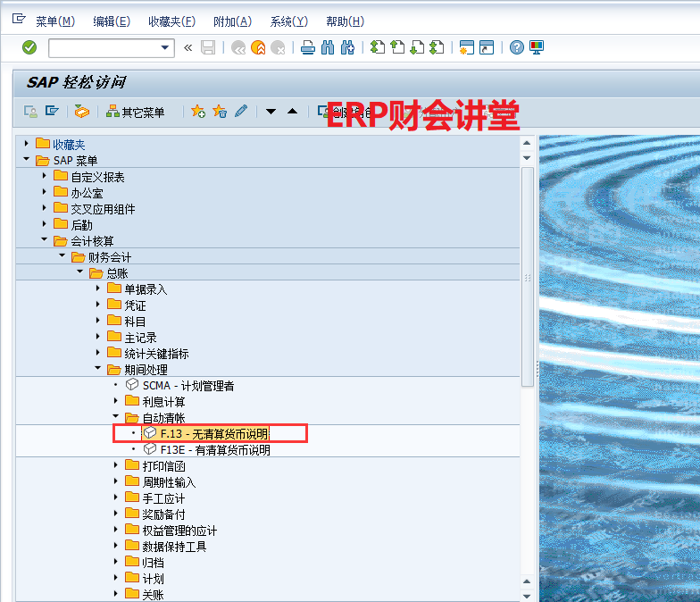Viewport: 700px width, 602px height.
Task: Click the SAP Business Workplace icon
Action: [82, 112]
